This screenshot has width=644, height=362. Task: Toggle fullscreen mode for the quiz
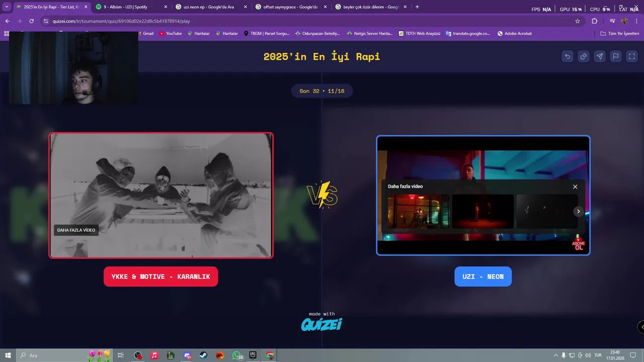632,56
